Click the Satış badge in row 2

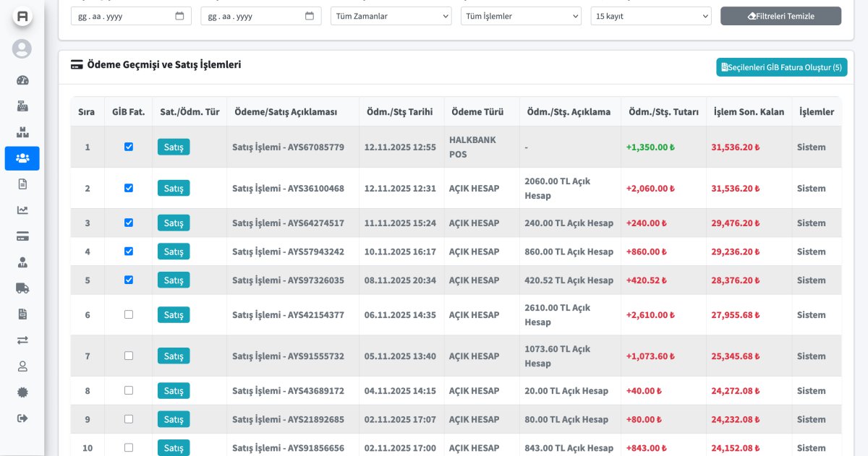click(174, 189)
